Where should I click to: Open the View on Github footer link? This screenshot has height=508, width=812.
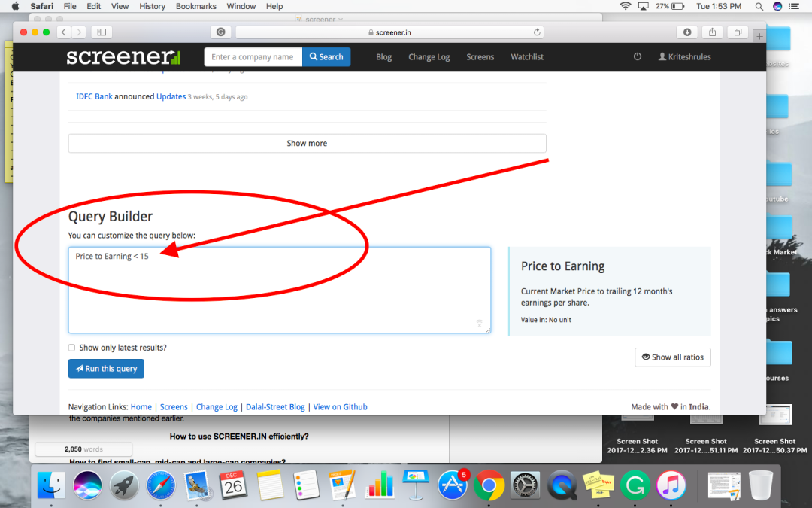pyautogui.click(x=341, y=407)
